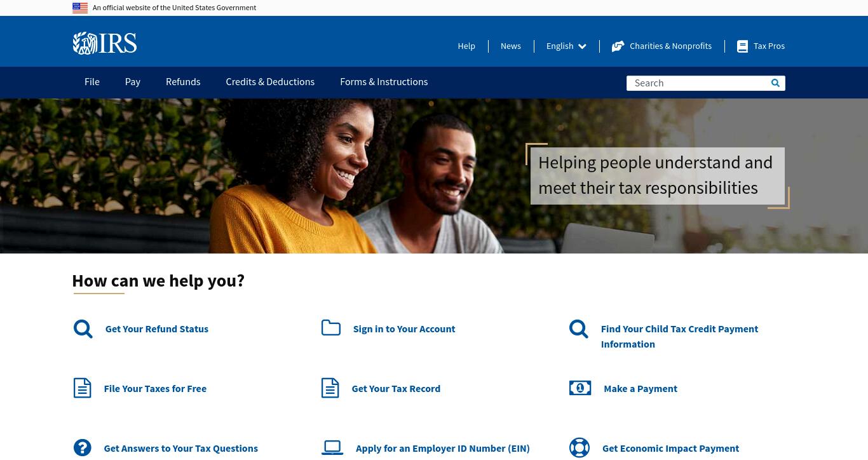Screen dimensions: 868x460
Task: Click the Get Your Refund Status magnifier icon
Action: (83, 329)
